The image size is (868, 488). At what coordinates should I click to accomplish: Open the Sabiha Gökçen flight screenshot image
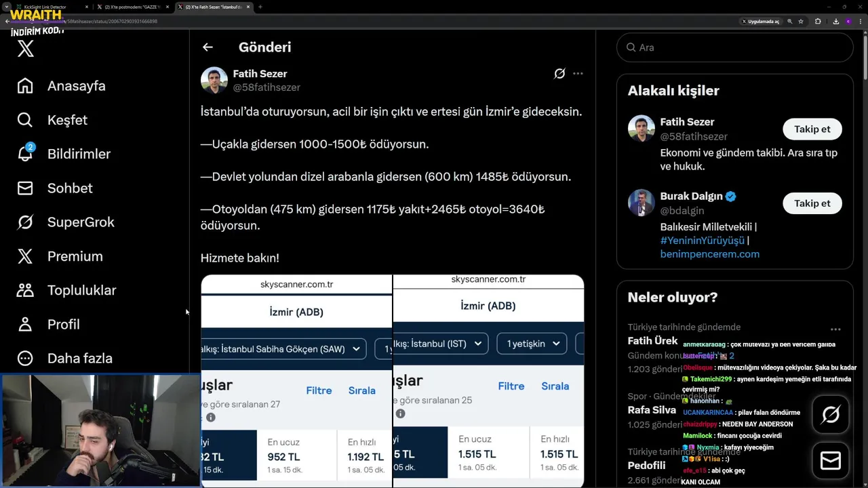(296, 380)
